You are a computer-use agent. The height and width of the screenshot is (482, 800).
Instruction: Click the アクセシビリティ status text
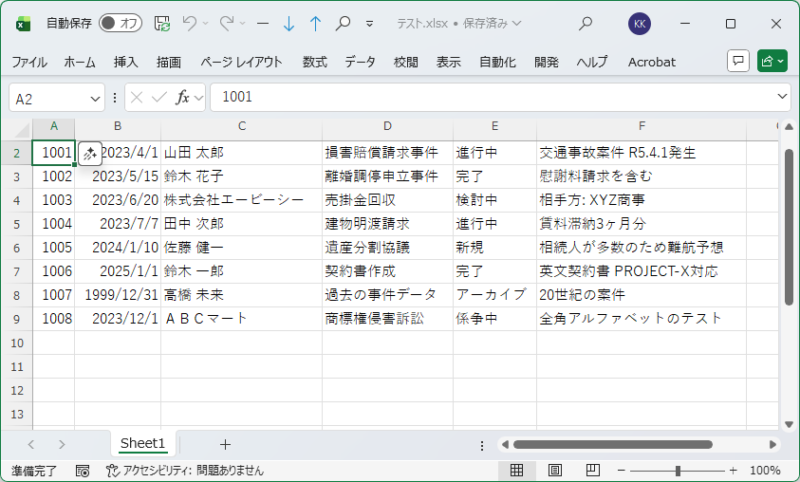185,470
